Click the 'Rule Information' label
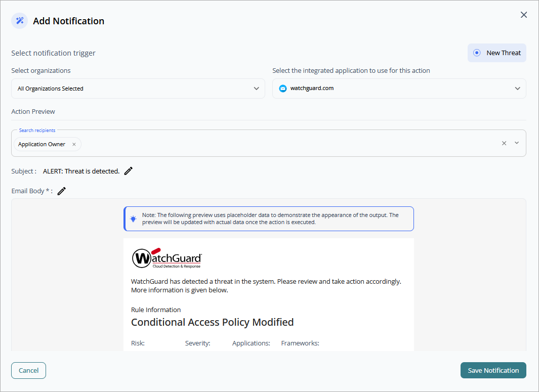This screenshot has height=392, width=539. 156,310
